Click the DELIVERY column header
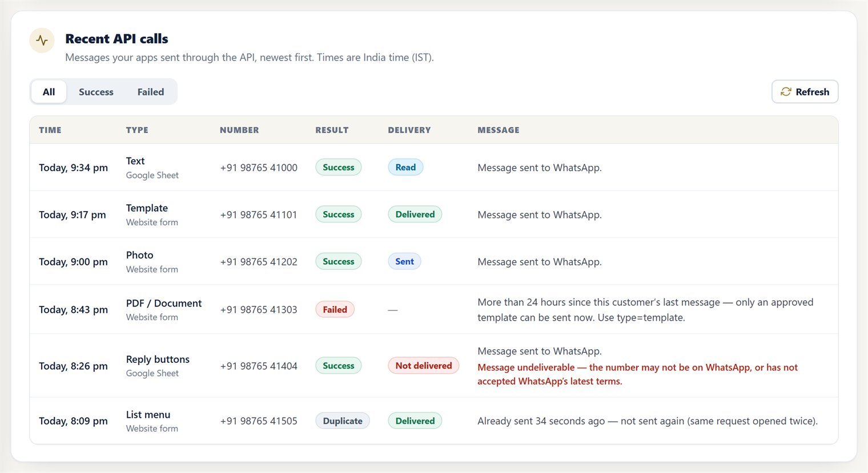Screen dimensions: 868x473 tap(409, 130)
